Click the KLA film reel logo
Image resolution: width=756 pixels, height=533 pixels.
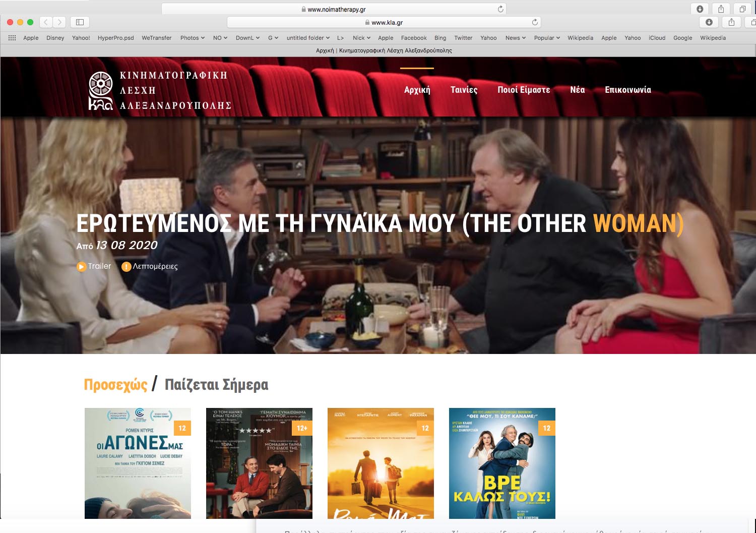pos(101,90)
